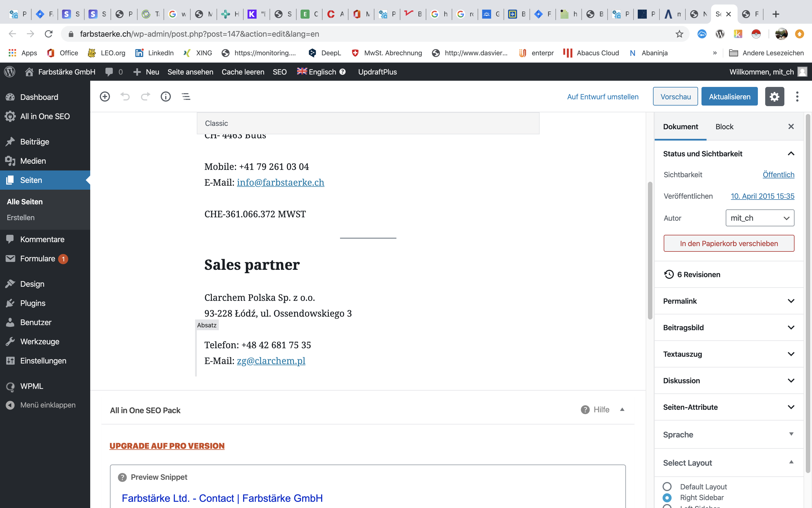Switch to the Dokument tab
Viewport: 812px width, 508px height.
(680, 127)
